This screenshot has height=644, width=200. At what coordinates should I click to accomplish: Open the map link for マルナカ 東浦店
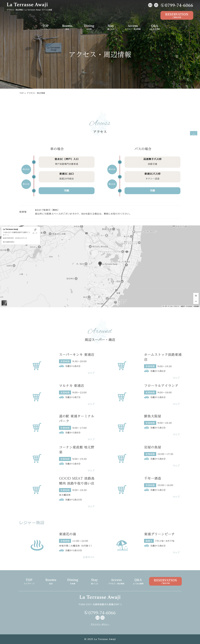click(x=91, y=404)
